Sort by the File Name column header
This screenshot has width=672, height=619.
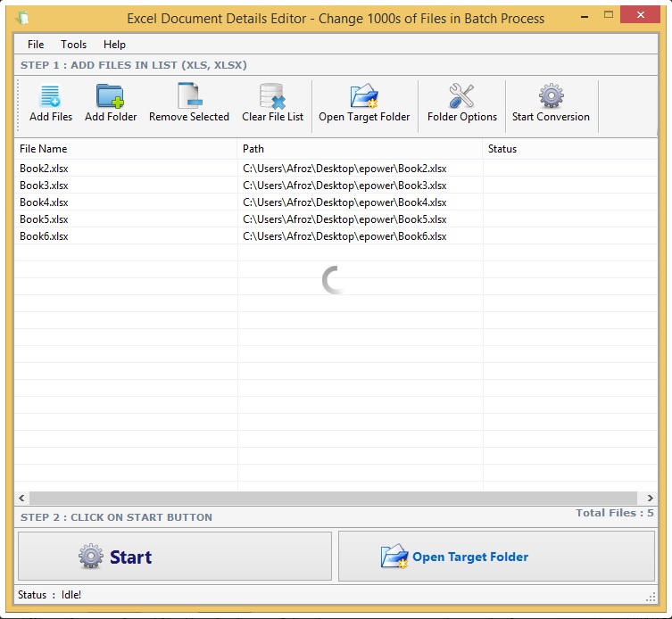pos(125,149)
